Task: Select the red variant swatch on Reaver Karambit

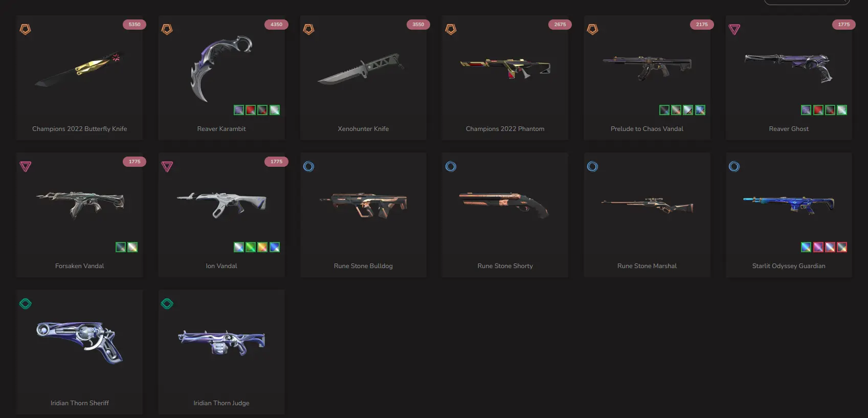Action: [x=251, y=110]
